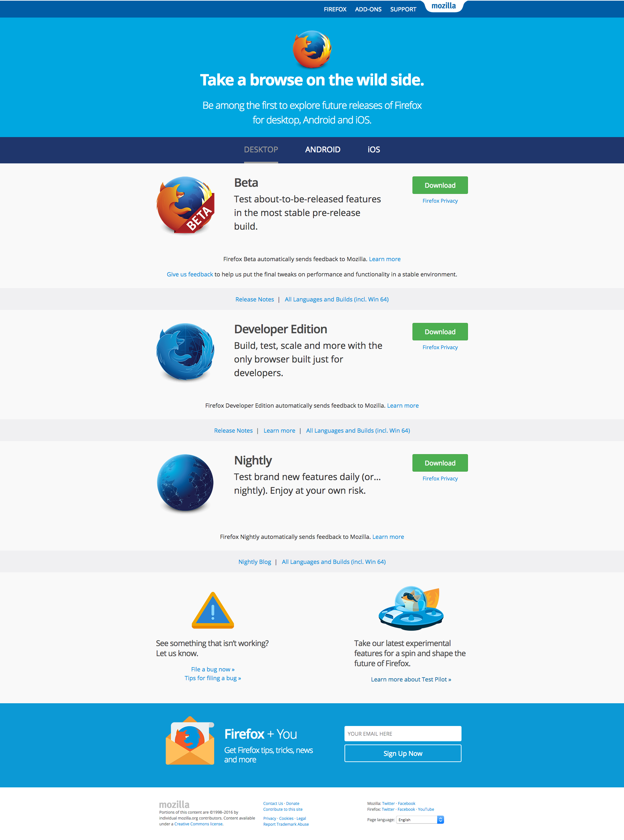Click the Nightly section heading

click(253, 461)
